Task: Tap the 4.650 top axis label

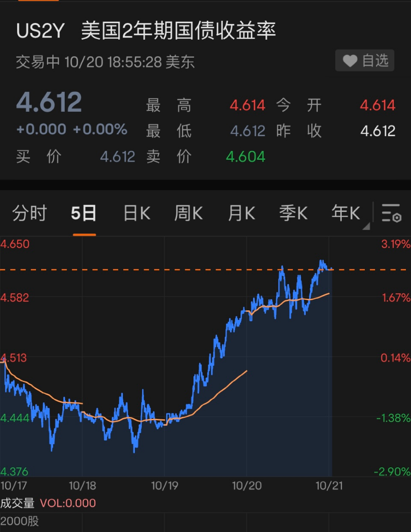Action: tap(15, 244)
